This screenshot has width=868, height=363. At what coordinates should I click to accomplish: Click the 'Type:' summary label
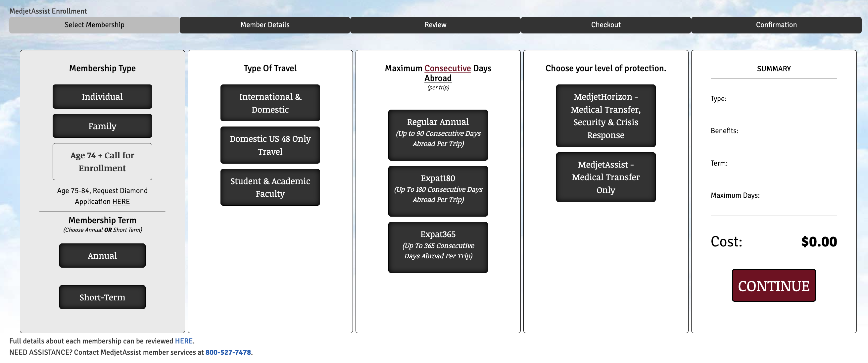point(718,99)
